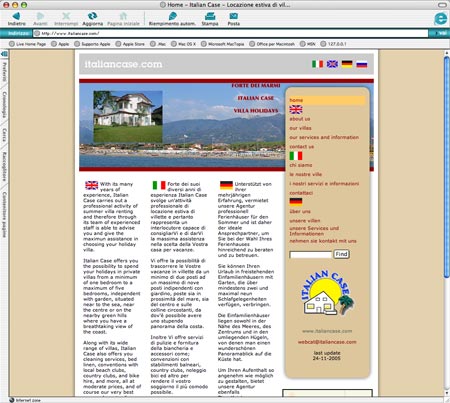Open the le nostre ville link
450x403 pixels.
[x=306, y=174]
